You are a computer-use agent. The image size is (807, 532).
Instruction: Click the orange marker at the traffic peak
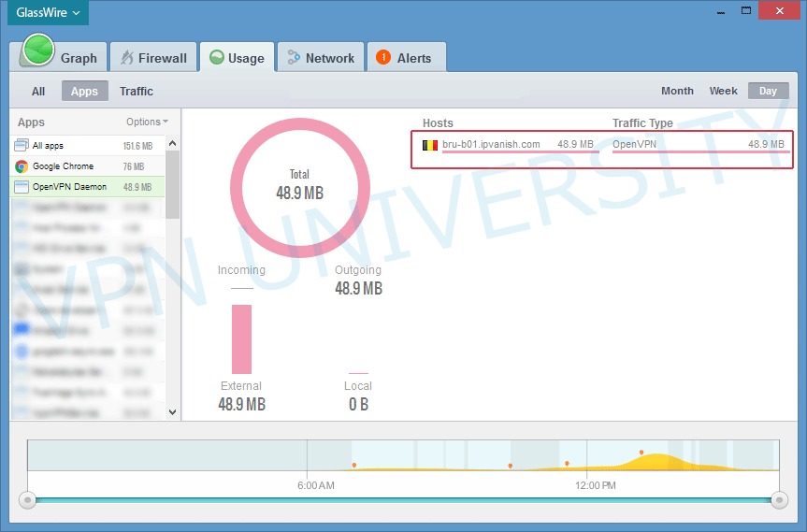(x=641, y=453)
